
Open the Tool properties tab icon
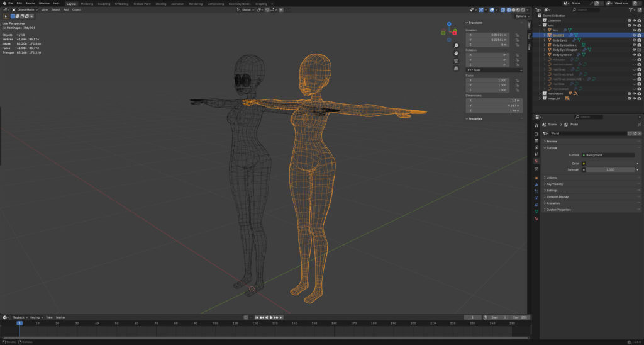[x=536, y=125]
